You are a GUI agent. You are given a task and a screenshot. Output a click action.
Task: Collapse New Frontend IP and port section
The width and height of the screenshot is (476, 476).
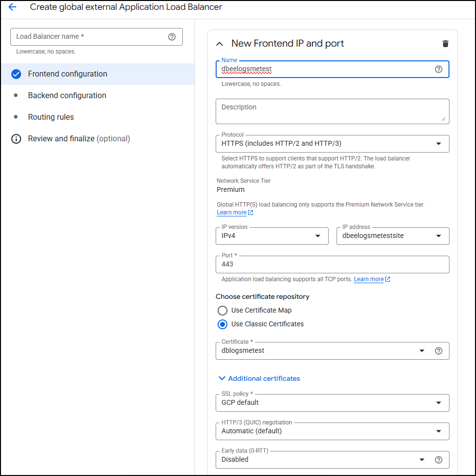pyautogui.click(x=220, y=44)
